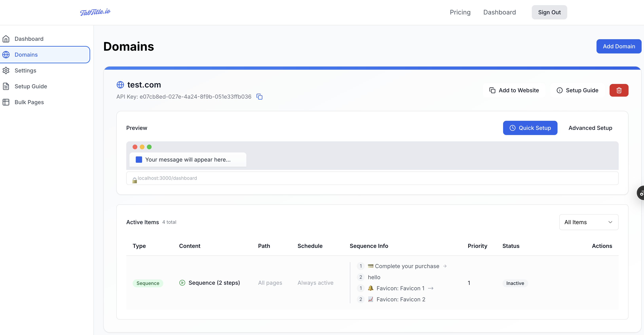Select Domains in the sidebar
644x335 pixels.
pos(45,54)
